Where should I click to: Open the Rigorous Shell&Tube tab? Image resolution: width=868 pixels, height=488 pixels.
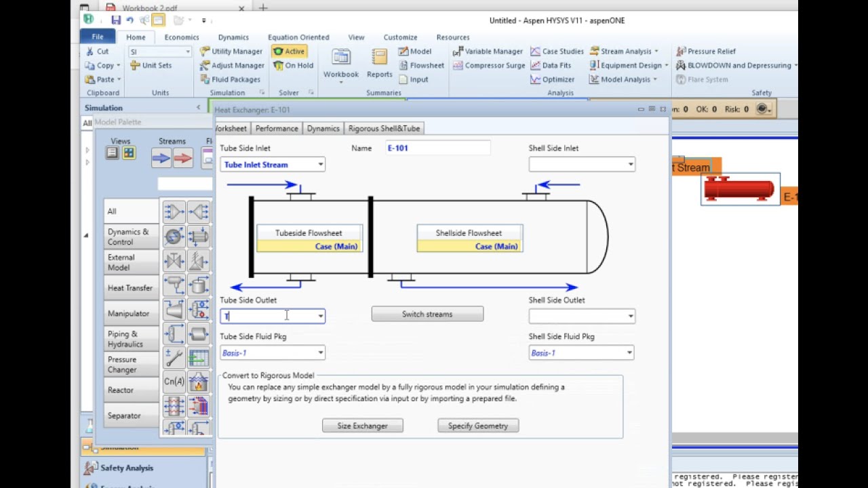coord(384,129)
